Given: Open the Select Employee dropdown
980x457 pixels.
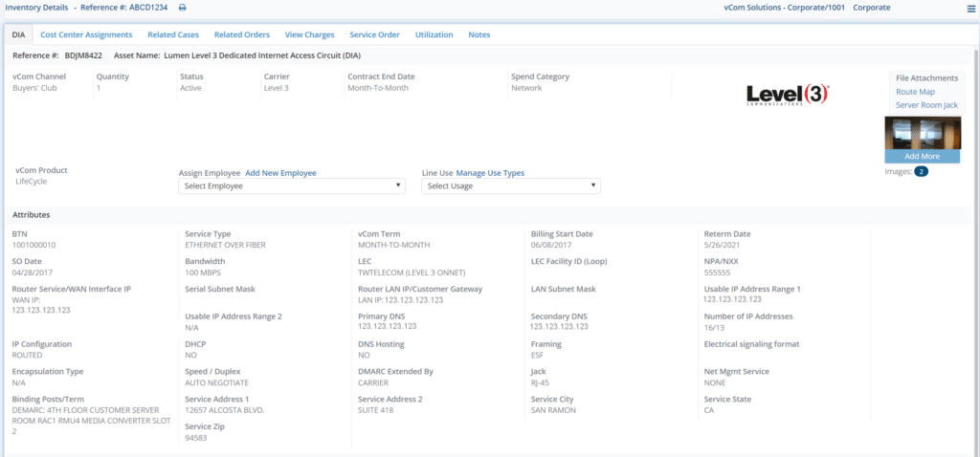Looking at the screenshot, I should tap(292, 186).
